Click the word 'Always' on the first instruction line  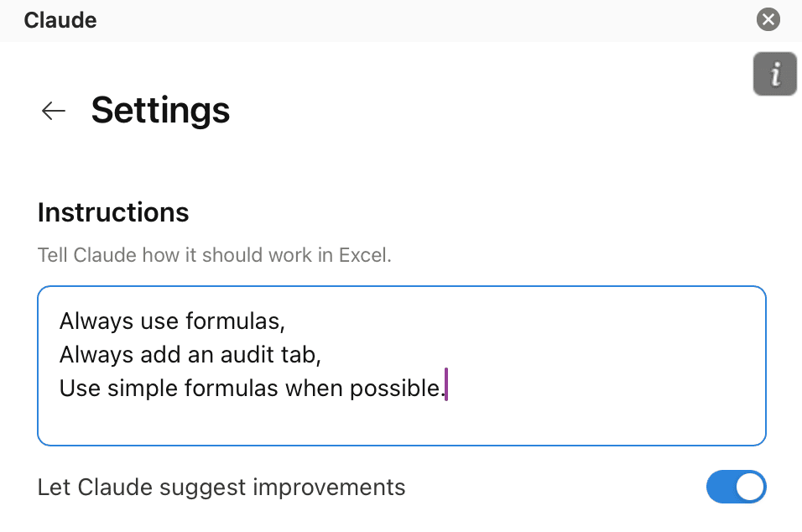coord(96,321)
